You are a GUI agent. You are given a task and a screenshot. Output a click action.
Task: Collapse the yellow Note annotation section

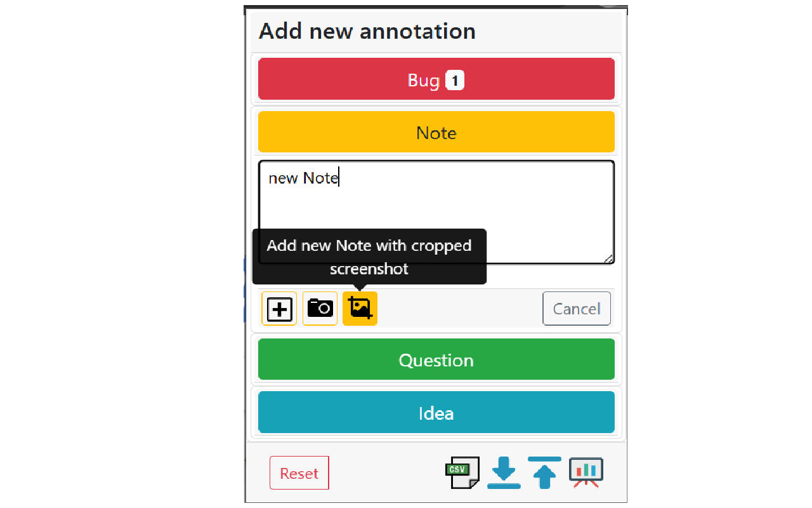point(436,132)
